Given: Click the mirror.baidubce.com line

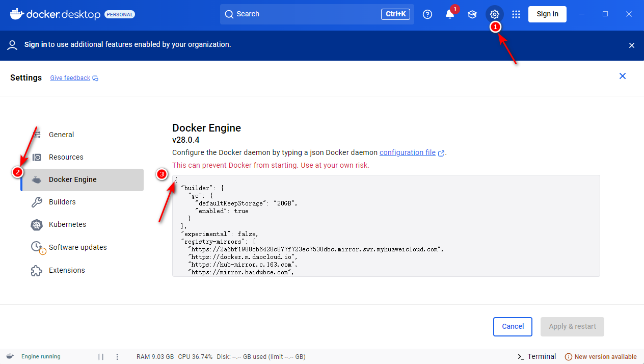Looking at the screenshot, I should pyautogui.click(x=241, y=272).
